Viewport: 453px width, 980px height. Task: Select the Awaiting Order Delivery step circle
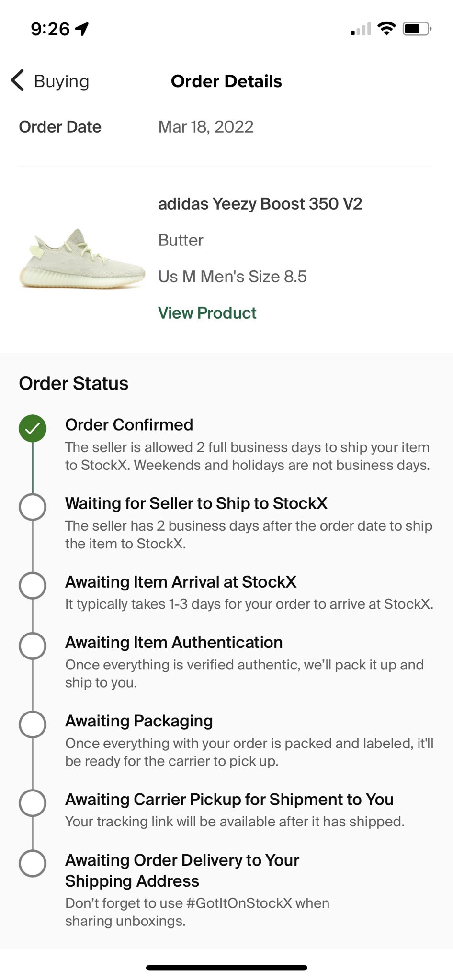[33, 863]
